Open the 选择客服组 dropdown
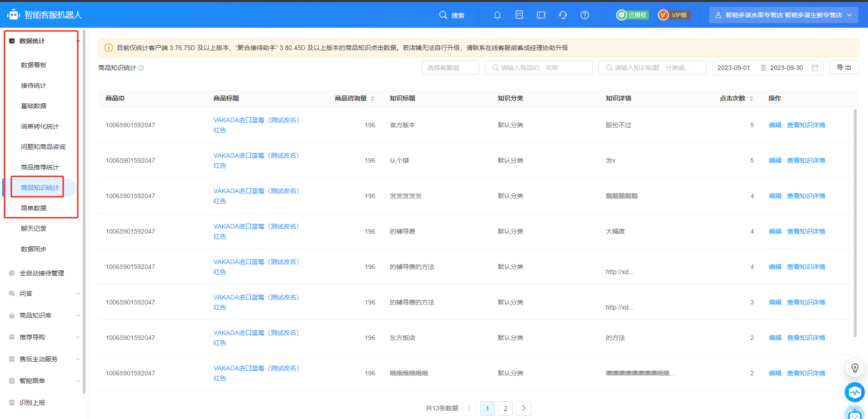Viewport: 868px width, 419px height. (451, 68)
